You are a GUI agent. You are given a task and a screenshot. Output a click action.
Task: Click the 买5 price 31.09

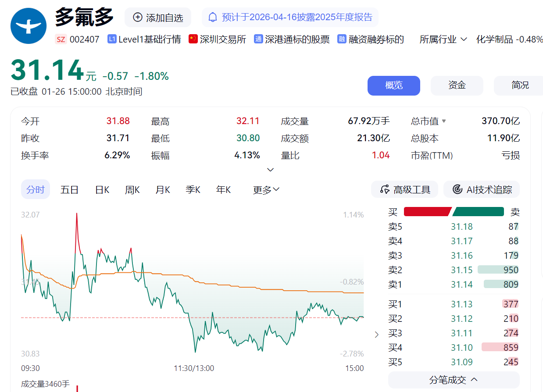[x=462, y=362]
